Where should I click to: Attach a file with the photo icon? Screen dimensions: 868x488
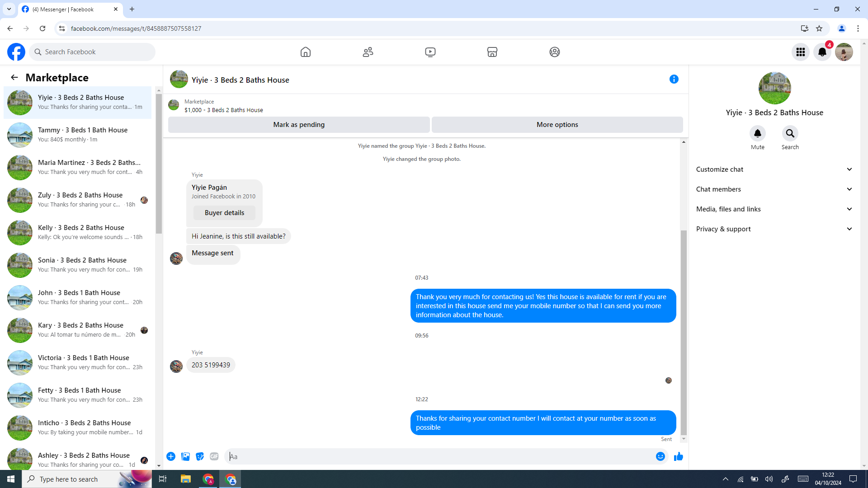[x=185, y=456]
